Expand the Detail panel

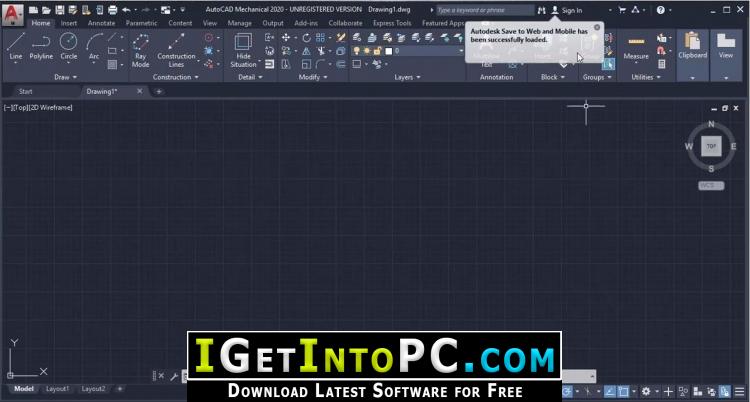[250, 77]
